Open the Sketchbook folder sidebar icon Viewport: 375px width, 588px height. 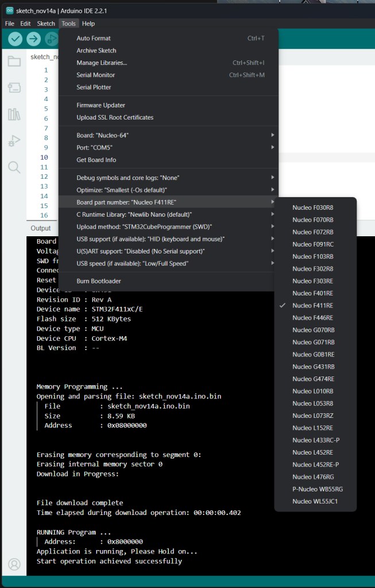14,62
